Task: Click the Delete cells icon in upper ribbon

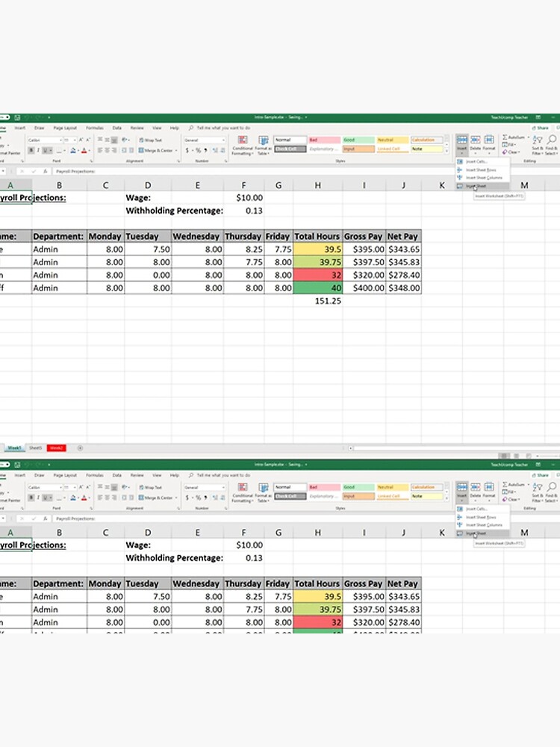Action: click(x=475, y=140)
